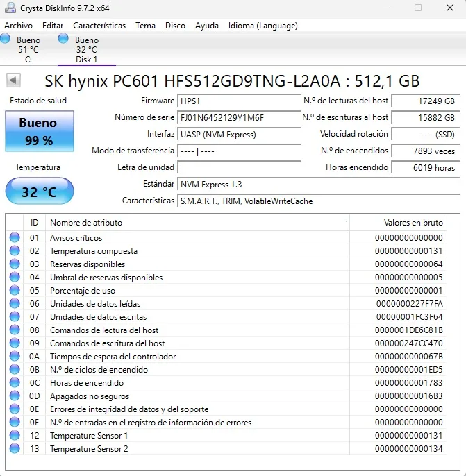This screenshot has width=466, height=476.
Task: Click the Bueno 99 % health status button
Action: click(40, 131)
